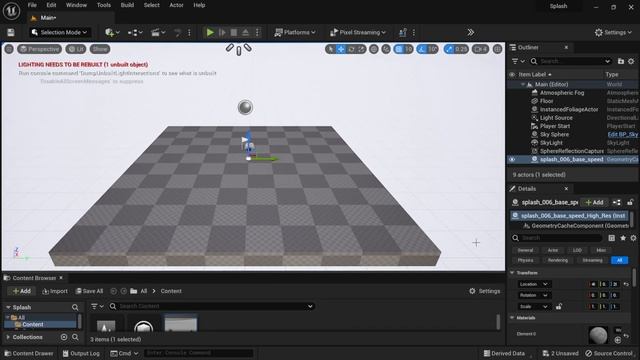
Task: Open the Pixel Streaming dropdown
Action: click(x=357, y=32)
